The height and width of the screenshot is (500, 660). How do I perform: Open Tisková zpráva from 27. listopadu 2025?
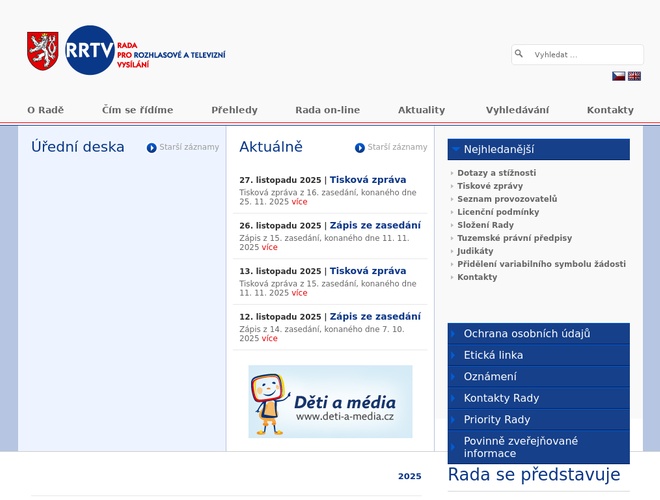pyautogui.click(x=368, y=180)
